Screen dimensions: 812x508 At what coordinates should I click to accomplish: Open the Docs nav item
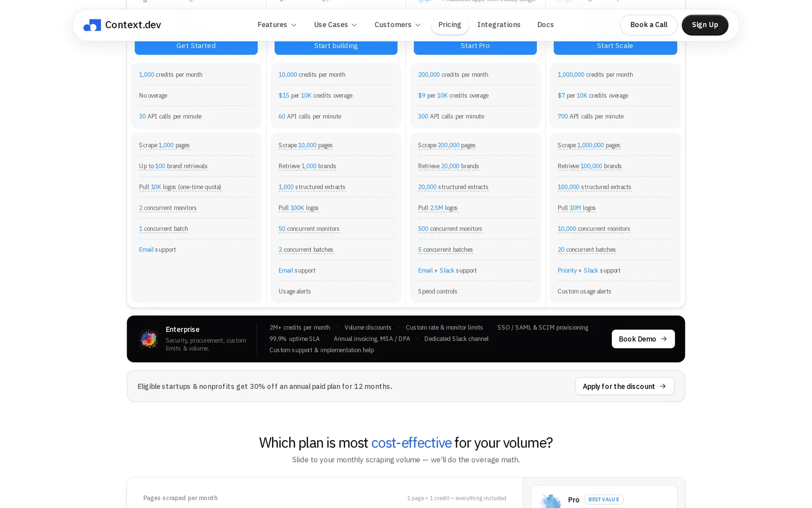click(x=545, y=25)
